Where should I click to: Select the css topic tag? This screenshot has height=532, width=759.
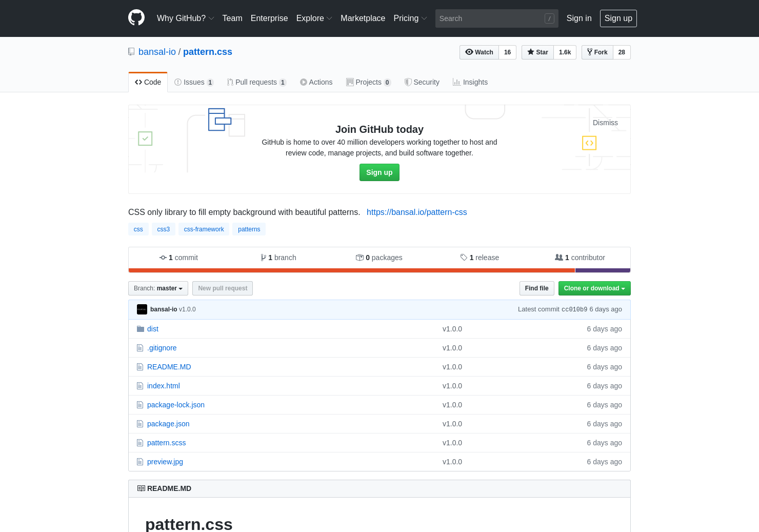click(138, 229)
